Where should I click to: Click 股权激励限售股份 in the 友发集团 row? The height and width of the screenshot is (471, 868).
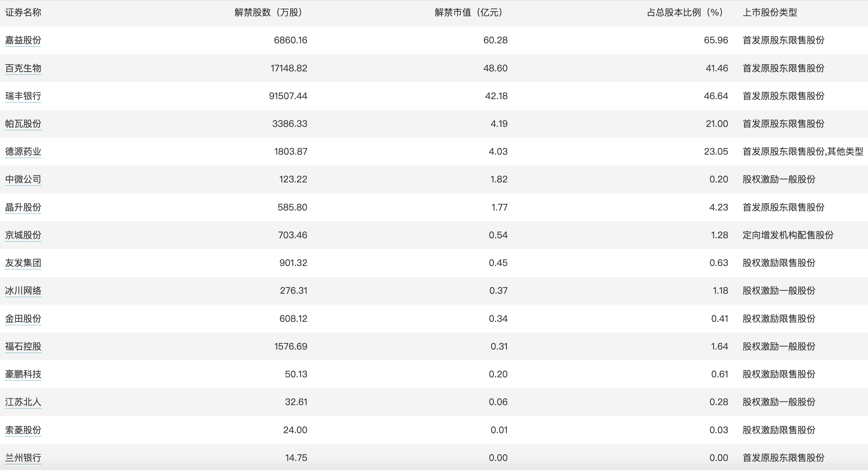point(779,263)
